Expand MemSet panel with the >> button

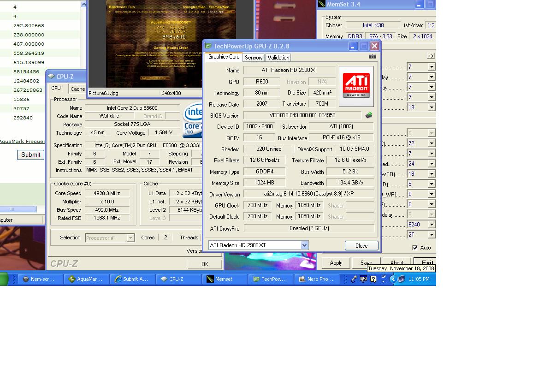431,56
